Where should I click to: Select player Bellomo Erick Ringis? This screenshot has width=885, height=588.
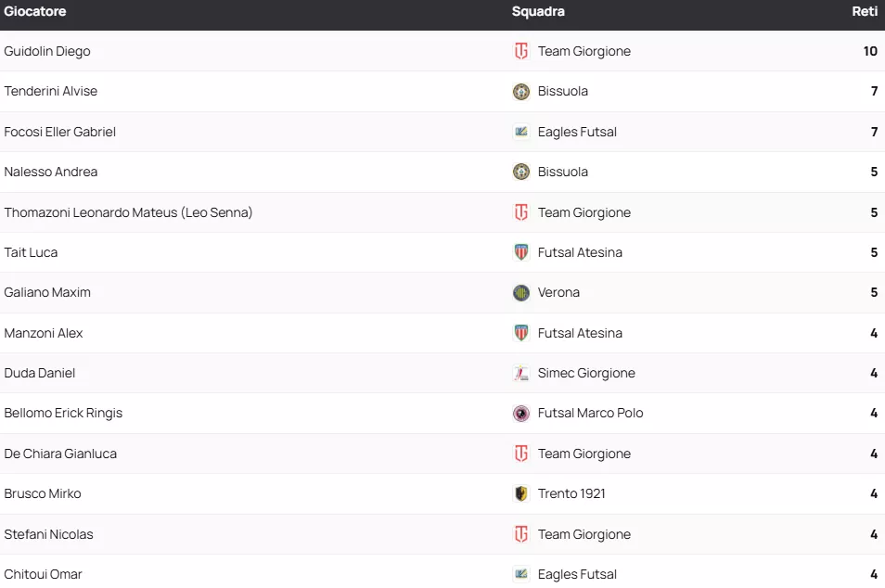(63, 413)
